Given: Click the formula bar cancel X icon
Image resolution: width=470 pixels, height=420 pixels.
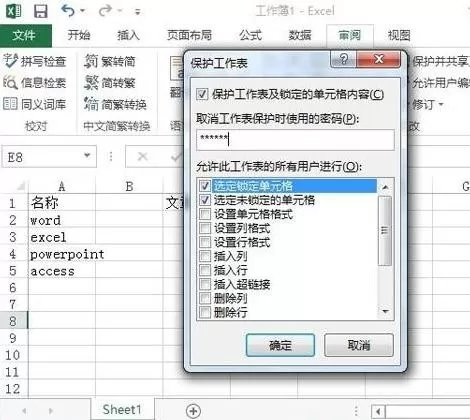Looking at the screenshot, I should (143, 156).
